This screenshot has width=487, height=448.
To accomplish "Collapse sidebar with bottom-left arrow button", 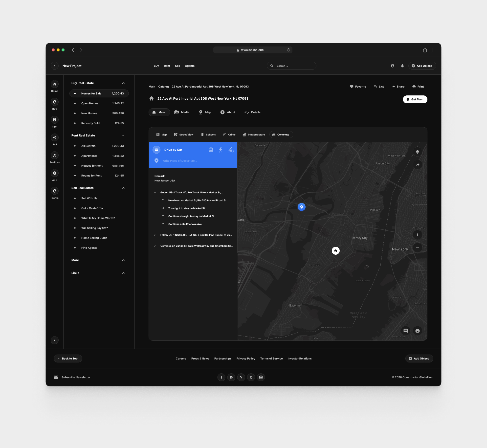I will pos(55,340).
